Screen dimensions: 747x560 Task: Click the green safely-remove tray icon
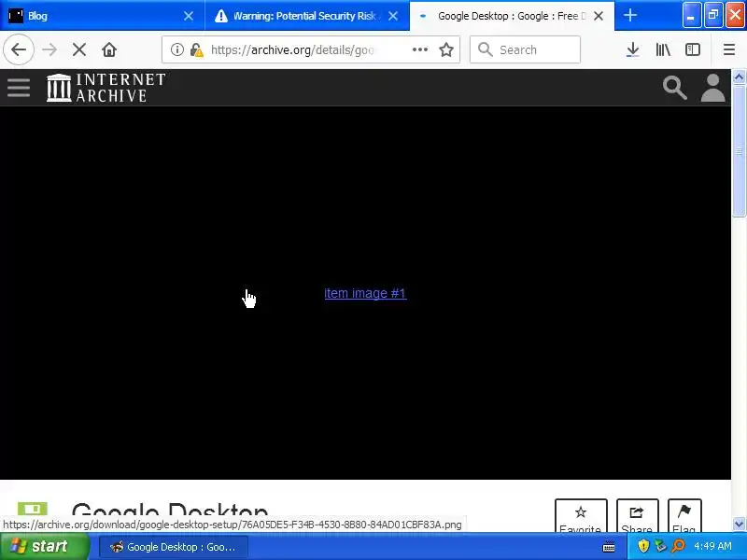tap(660, 546)
